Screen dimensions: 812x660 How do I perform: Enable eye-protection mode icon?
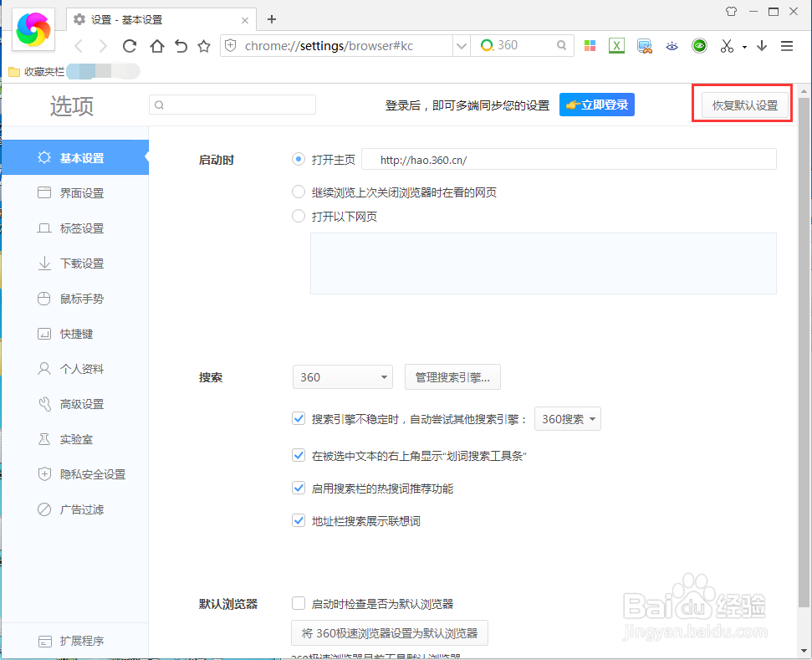pyautogui.click(x=672, y=46)
